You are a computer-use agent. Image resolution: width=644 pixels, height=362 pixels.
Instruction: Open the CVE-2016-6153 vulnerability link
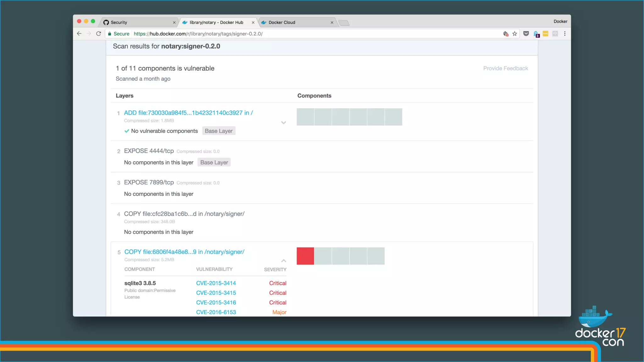click(216, 312)
